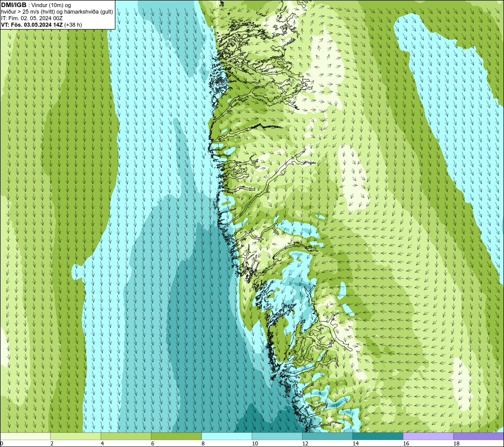This screenshot has height=447, width=504.
Task: Click the 8–10 m/s light cyan legend color
Action: coord(227,436)
